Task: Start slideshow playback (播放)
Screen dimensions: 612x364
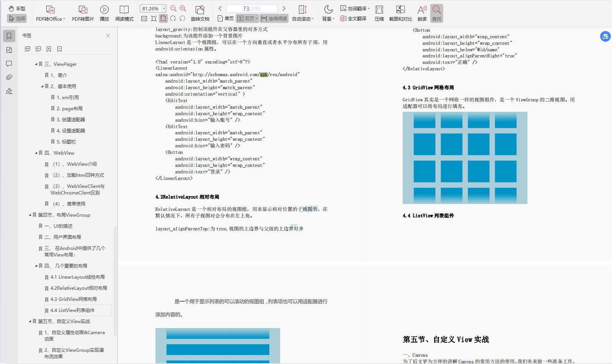Action: click(104, 13)
